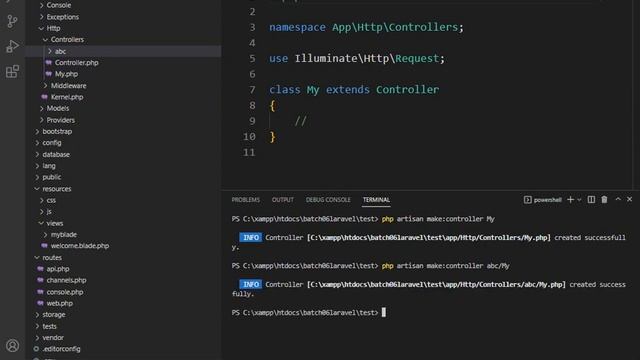Viewport: 640px width, 360px height.
Task: Expand the Console folder
Action: pyautogui.click(x=42, y=5)
